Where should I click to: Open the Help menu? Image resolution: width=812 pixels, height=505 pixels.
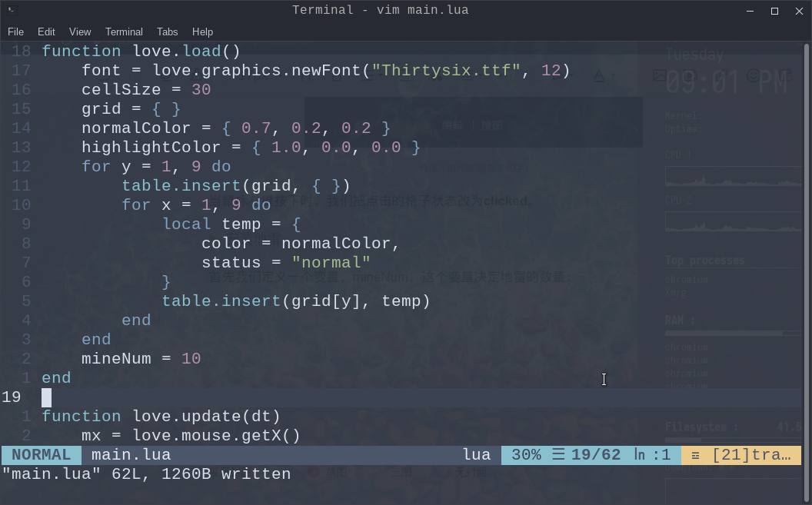coord(202,32)
